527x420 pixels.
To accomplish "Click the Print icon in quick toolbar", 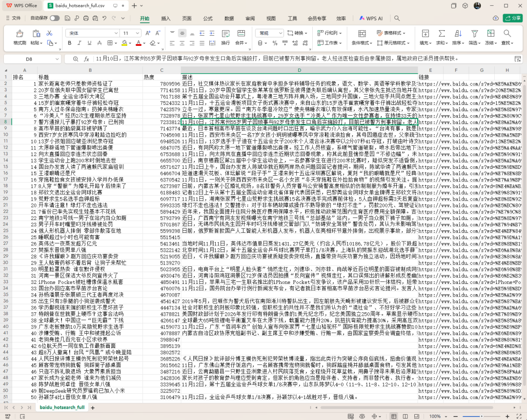I will click(86, 18).
